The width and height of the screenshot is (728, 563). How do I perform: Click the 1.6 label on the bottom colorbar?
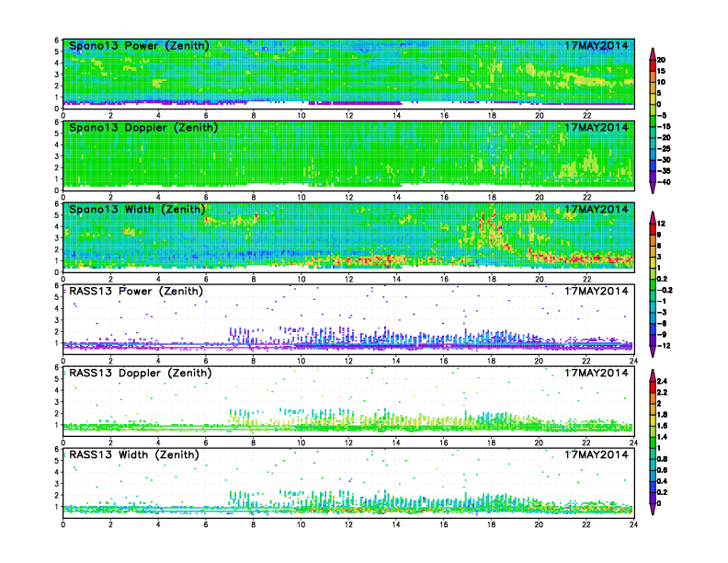pos(663,426)
